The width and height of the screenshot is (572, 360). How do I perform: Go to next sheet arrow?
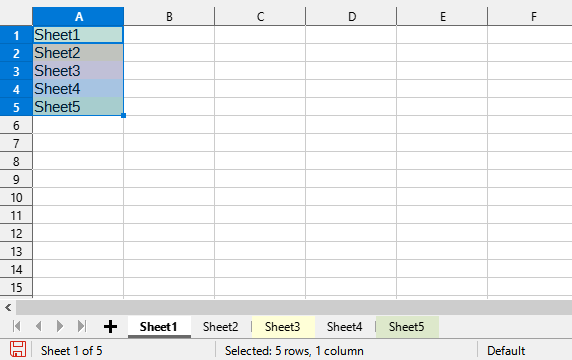tap(60, 326)
